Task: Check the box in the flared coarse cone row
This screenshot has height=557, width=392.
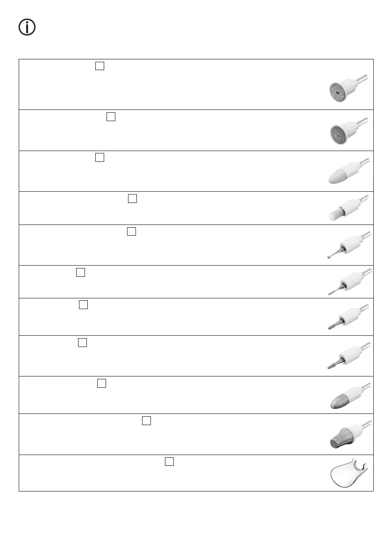Action: pyautogui.click(x=146, y=421)
